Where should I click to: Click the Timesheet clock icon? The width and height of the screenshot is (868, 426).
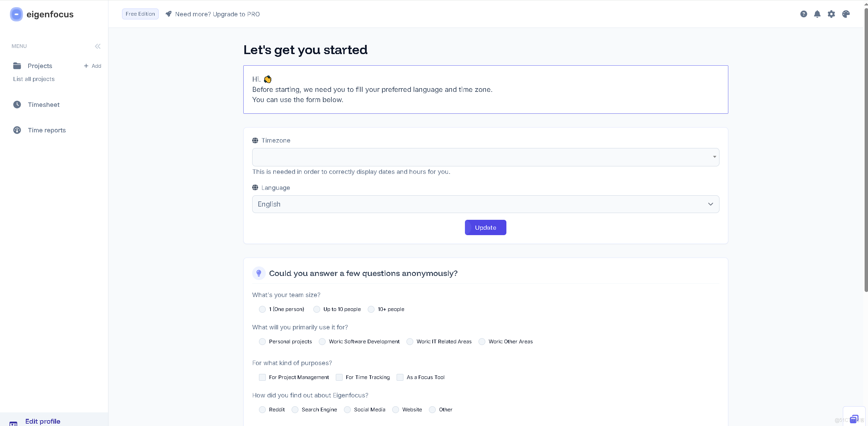point(17,104)
